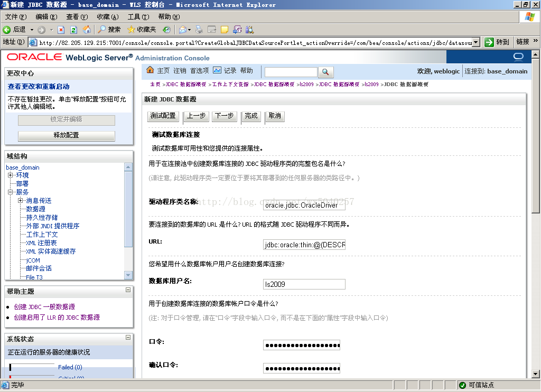Open the address bar dropdown arrow
The image size is (541, 392).
[475, 42]
